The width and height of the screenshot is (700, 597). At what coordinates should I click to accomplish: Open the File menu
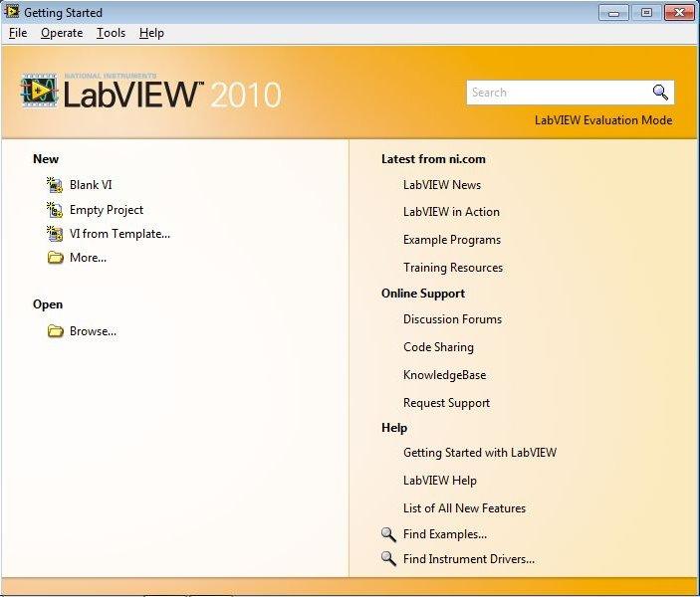click(18, 33)
